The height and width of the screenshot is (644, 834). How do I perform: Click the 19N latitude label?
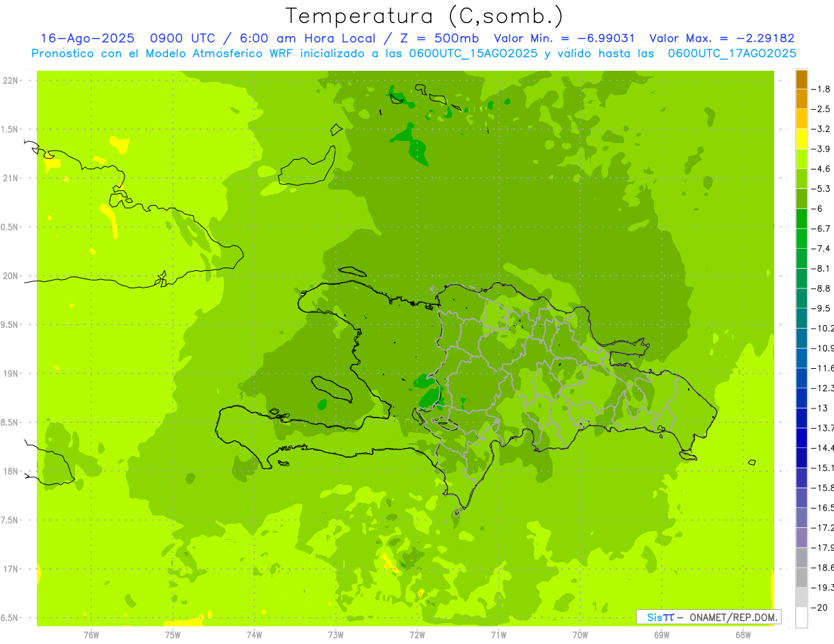[x=10, y=374]
